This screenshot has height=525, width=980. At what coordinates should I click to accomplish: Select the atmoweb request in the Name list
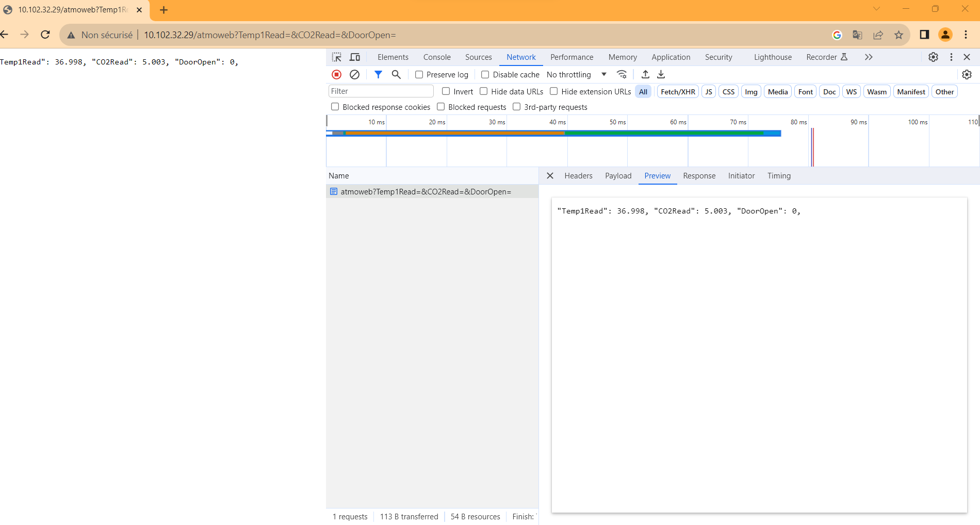click(x=426, y=192)
